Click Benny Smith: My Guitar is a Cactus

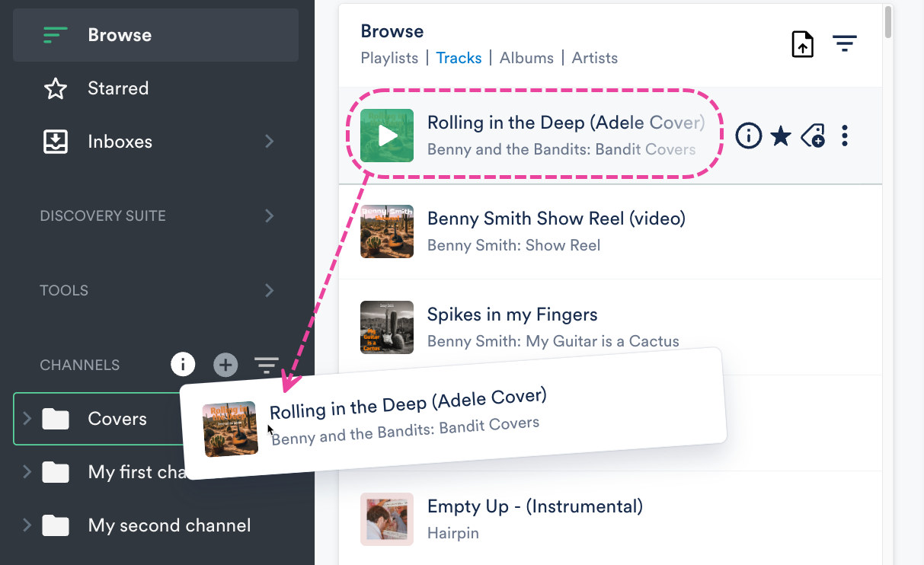553,341
